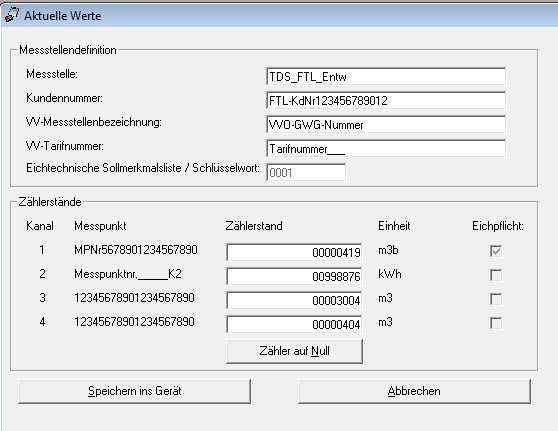Click the MPNr5678901234567890 Messpunkt label

pos(136,250)
